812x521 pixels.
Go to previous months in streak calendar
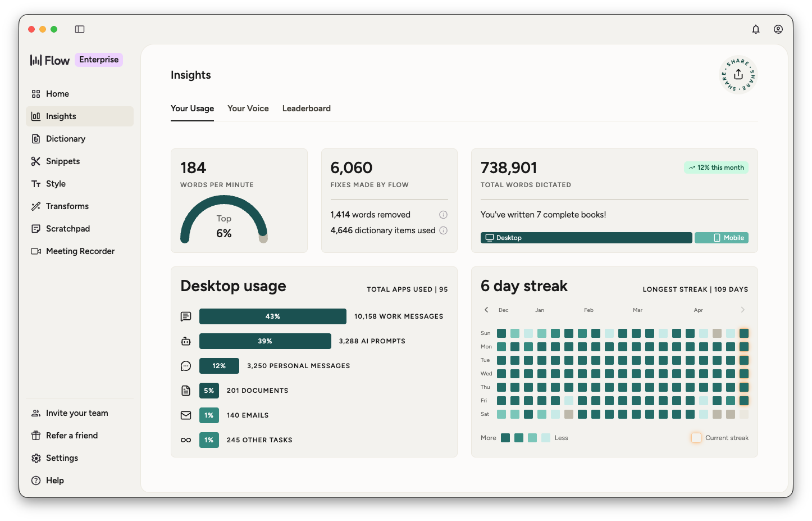click(486, 310)
